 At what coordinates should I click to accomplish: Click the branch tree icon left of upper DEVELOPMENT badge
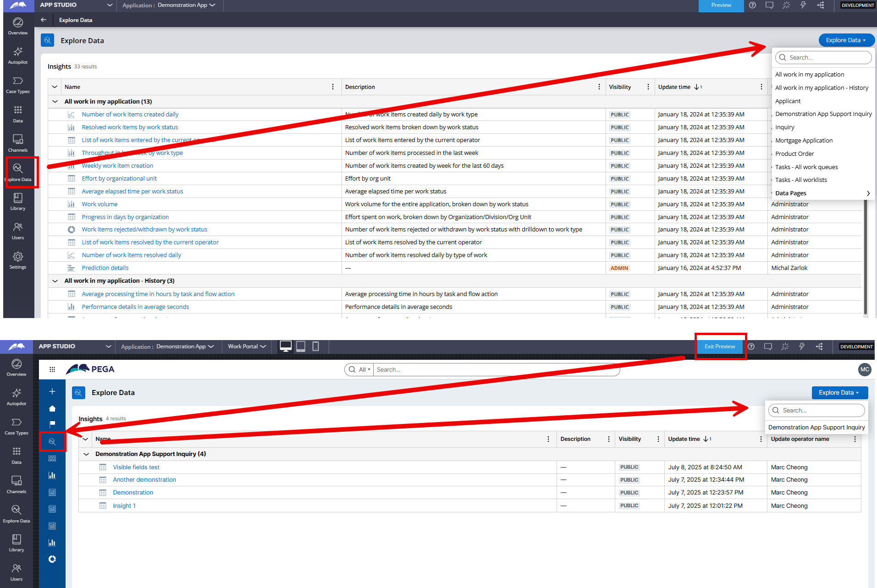820,5
